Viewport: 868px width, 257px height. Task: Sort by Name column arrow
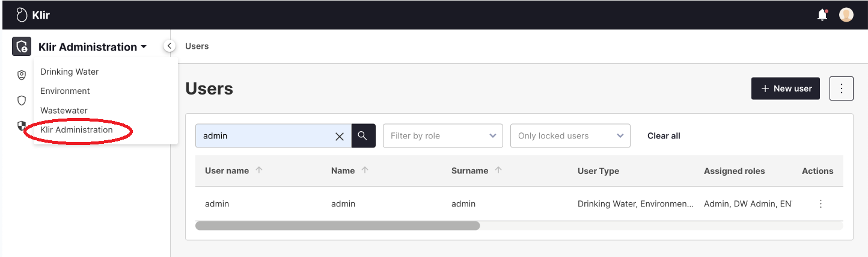(x=365, y=170)
